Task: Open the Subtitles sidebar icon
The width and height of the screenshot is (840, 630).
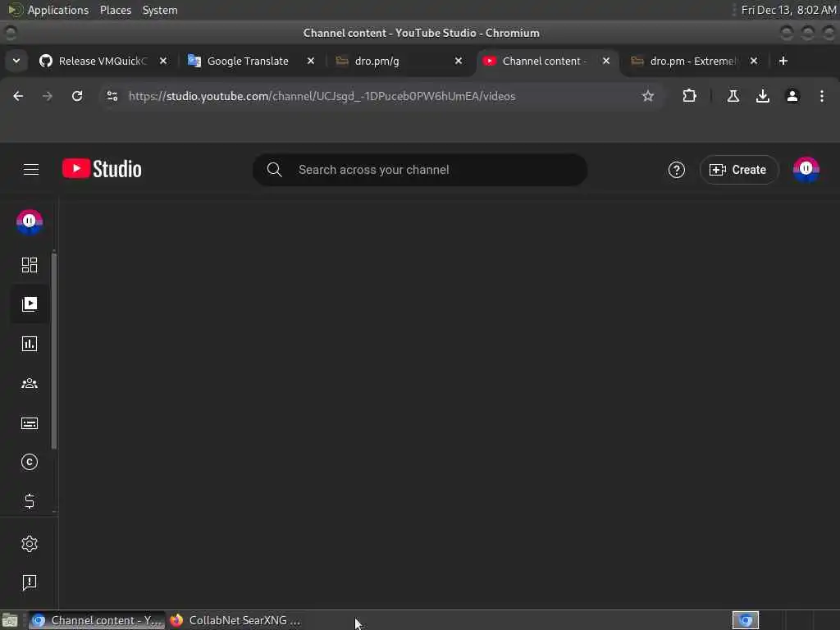Action: [30, 423]
